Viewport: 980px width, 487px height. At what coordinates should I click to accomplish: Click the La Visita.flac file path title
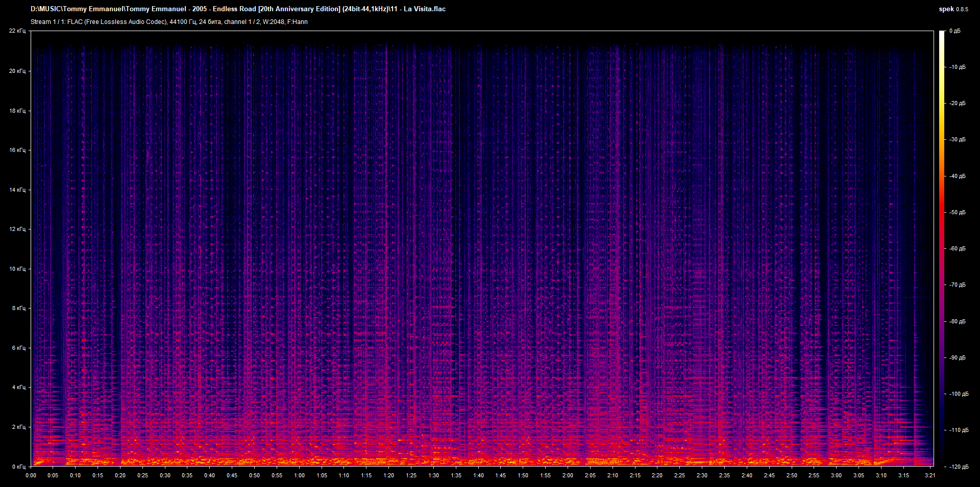[x=238, y=9]
